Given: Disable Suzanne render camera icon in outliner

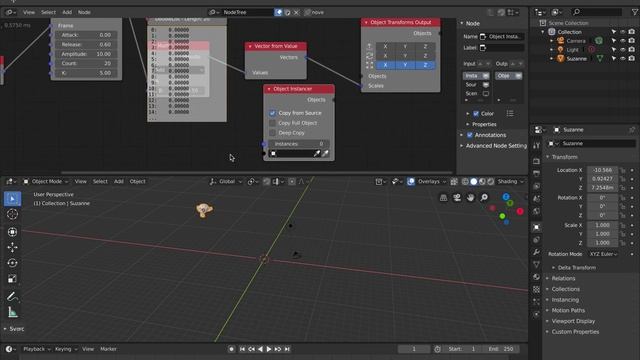Looking at the screenshot, I should pos(632,58).
